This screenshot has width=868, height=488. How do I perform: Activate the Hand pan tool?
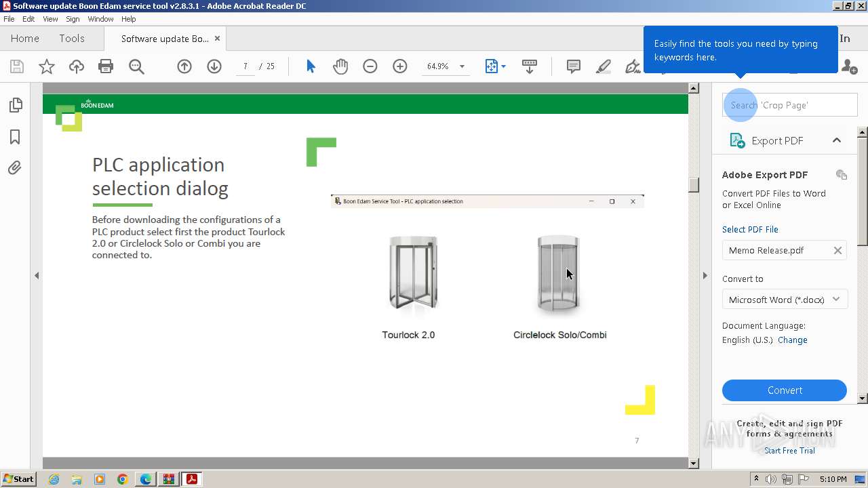(340, 66)
